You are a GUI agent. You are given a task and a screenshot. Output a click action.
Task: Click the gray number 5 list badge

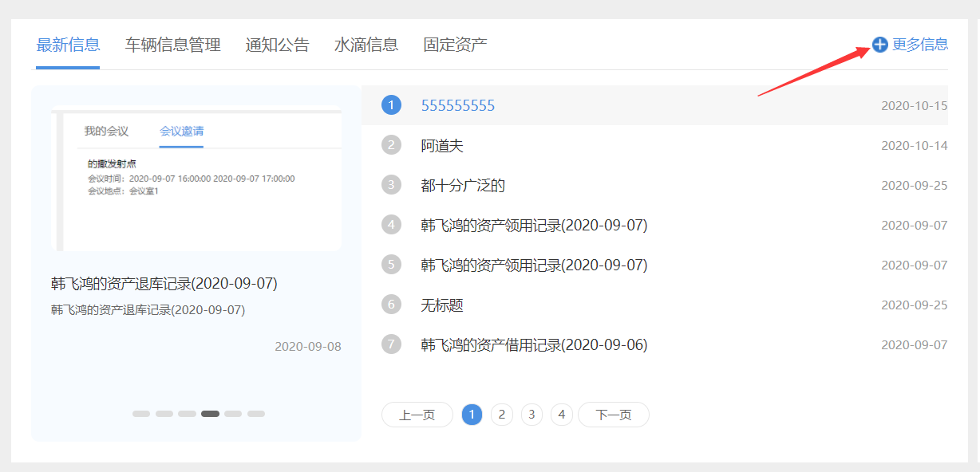[x=391, y=264]
